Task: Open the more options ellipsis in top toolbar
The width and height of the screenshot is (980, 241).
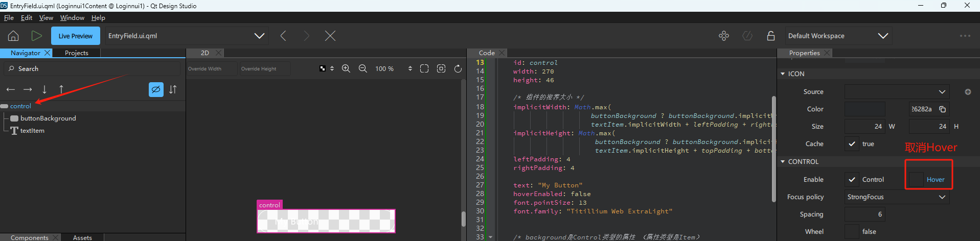Action: pyautogui.click(x=965, y=36)
